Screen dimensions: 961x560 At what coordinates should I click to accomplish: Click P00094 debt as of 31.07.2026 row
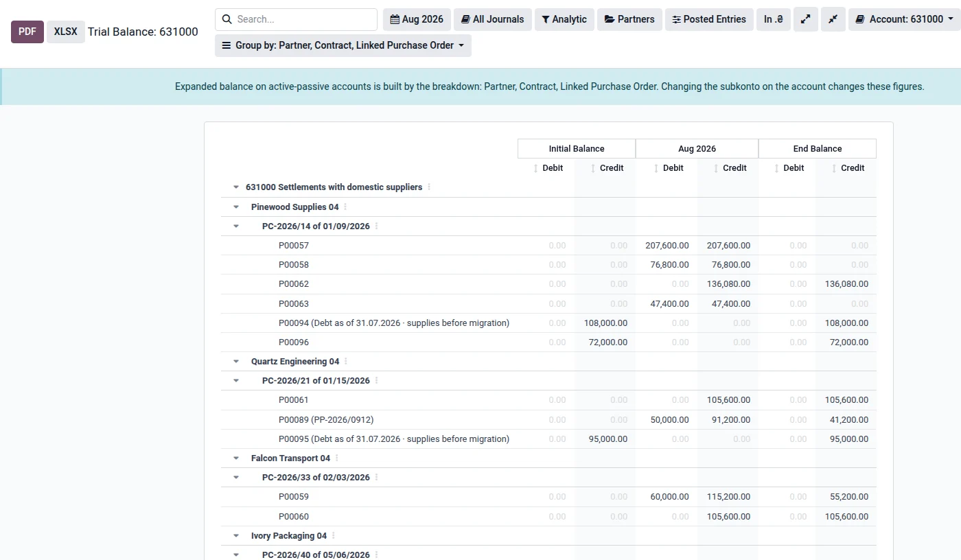(548, 323)
